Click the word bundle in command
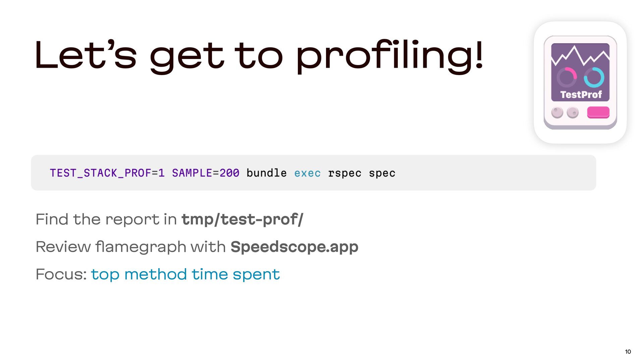Screen dimensions: 644x362 point(267,173)
